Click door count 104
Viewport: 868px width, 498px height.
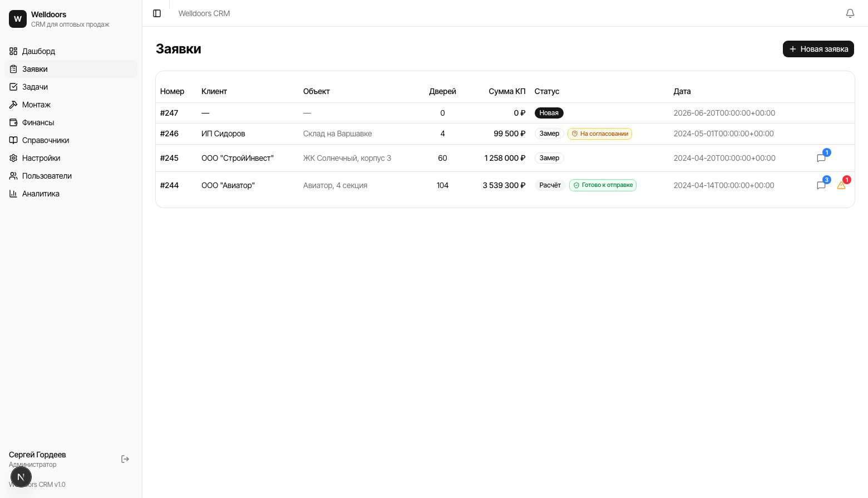[x=442, y=185]
